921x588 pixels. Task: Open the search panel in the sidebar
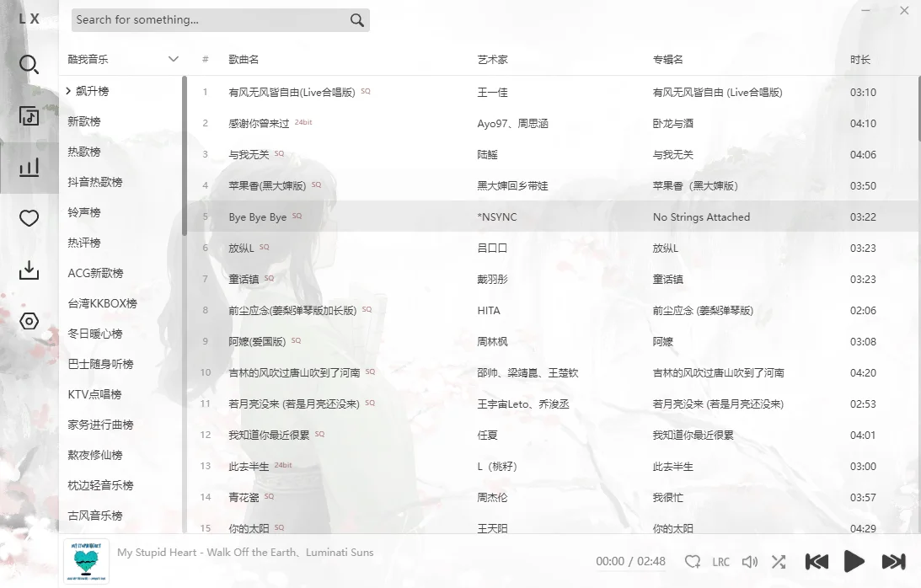click(29, 65)
